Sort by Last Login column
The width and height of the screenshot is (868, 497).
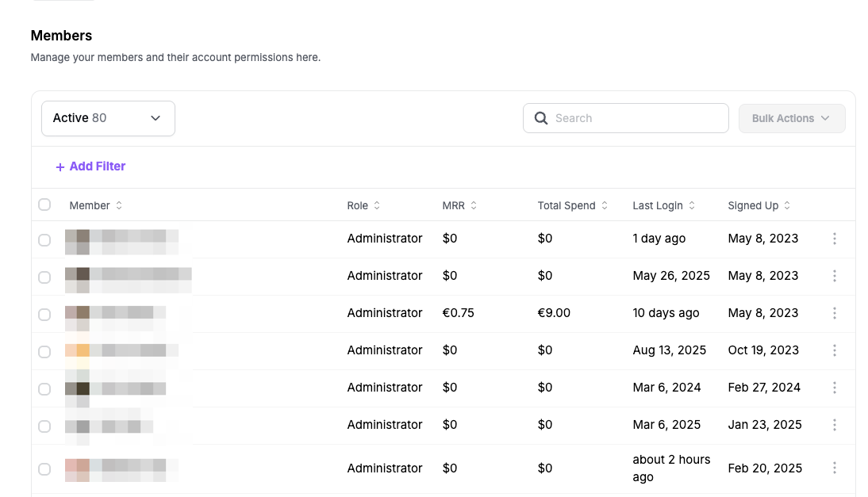click(x=664, y=205)
